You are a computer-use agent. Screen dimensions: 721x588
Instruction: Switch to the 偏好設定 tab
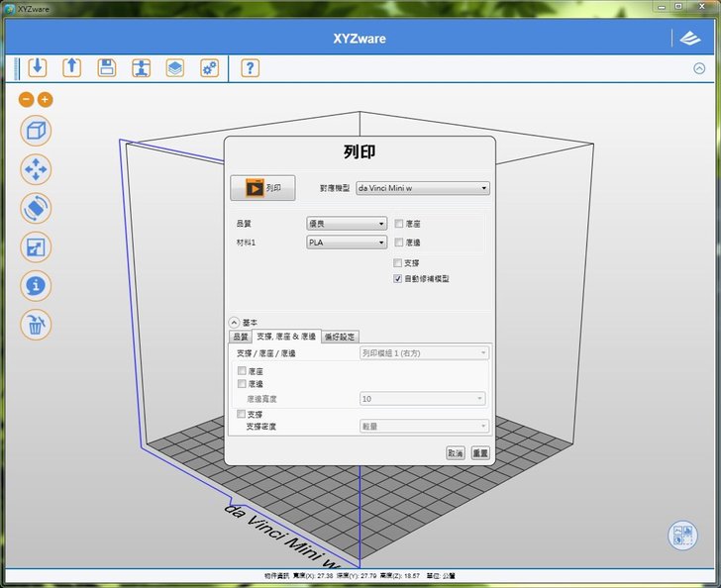(340, 337)
